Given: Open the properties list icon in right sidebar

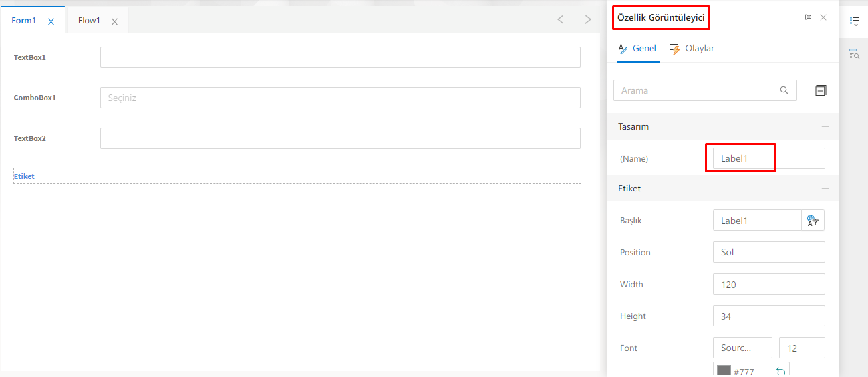Looking at the screenshot, I should click(x=855, y=22).
